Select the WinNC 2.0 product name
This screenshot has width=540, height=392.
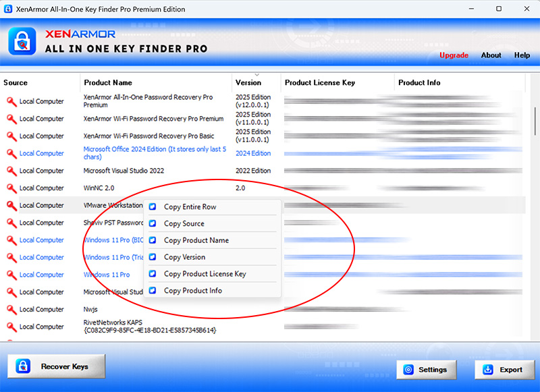[x=99, y=188]
